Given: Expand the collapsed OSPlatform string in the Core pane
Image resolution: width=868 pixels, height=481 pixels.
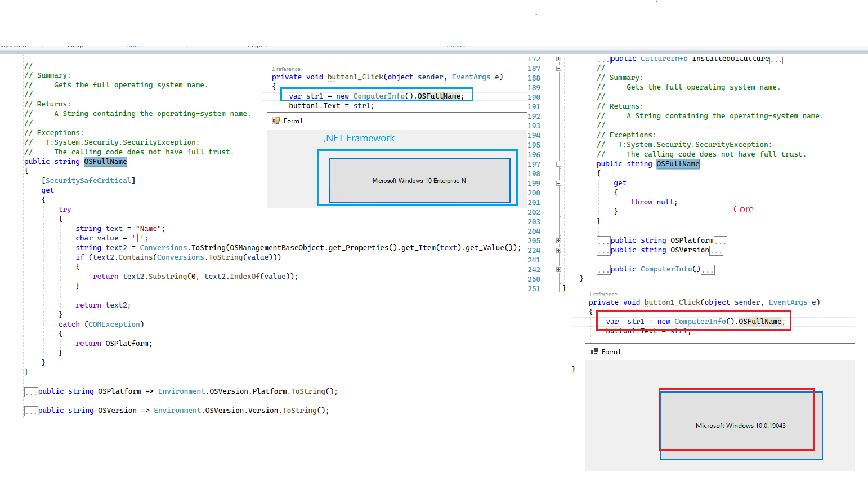Looking at the screenshot, I should click(x=720, y=240).
